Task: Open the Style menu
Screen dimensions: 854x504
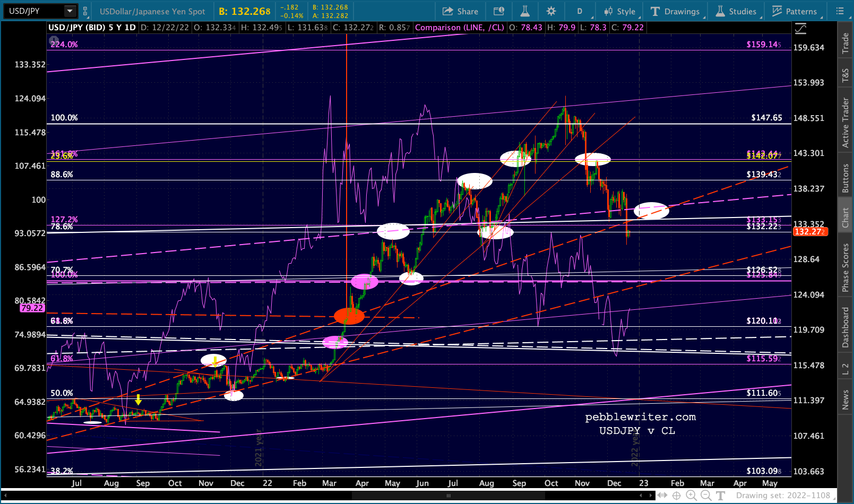Action: point(620,11)
